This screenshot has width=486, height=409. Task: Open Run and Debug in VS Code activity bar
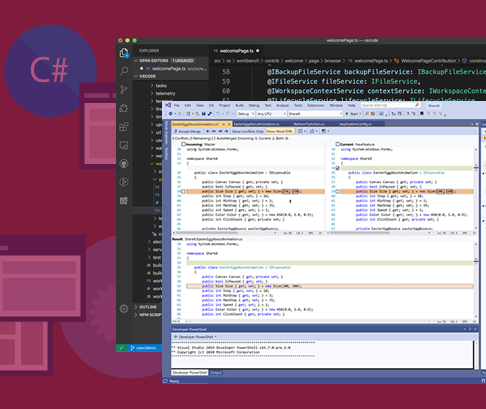pyautogui.click(x=124, y=108)
